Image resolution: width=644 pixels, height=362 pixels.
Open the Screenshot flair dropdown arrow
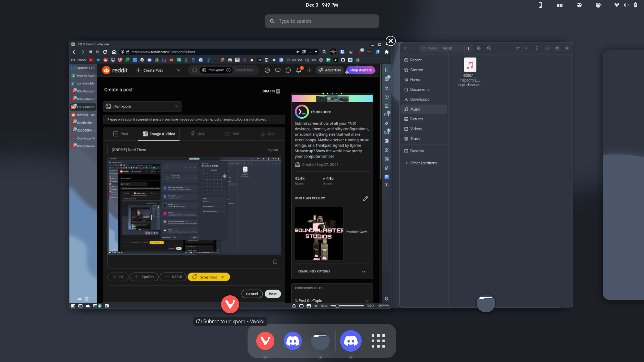[x=223, y=277]
